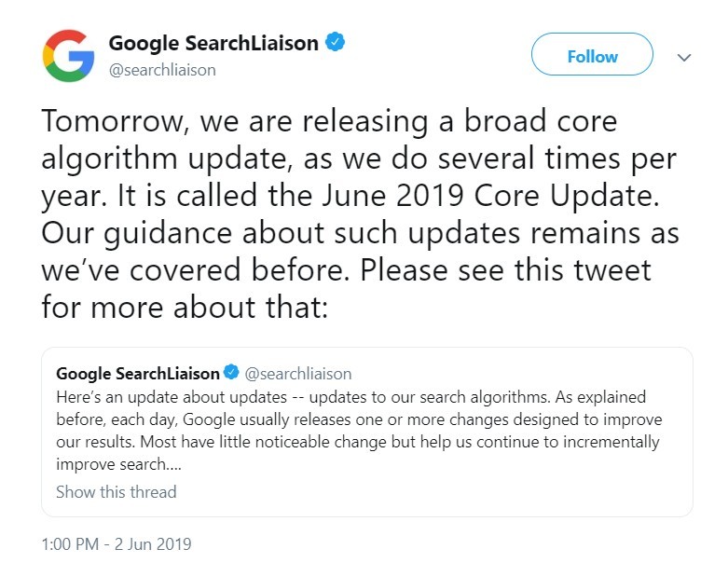728x563 pixels.
Task: Click the verified badge beside the header name
Action: pyautogui.click(x=335, y=42)
